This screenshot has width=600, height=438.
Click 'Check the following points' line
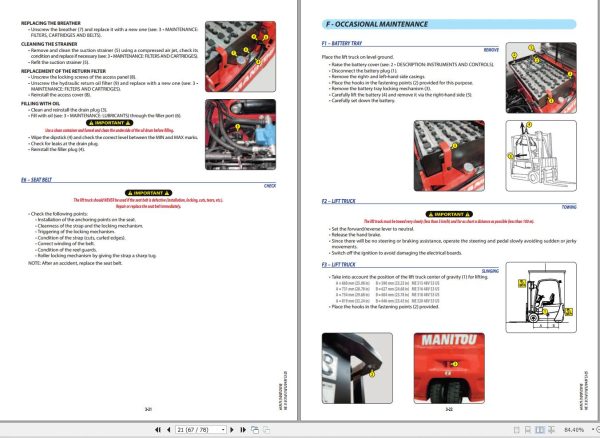coord(58,214)
